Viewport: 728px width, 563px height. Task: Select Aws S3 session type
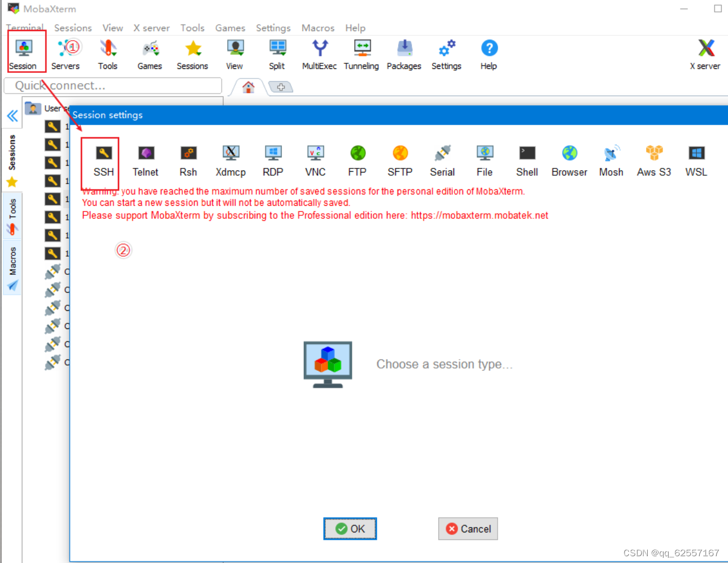[654, 162]
